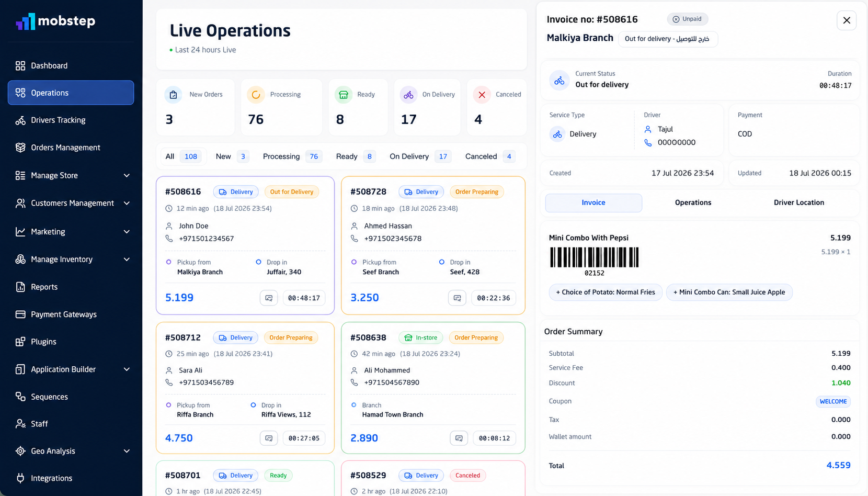Click the On Delivery bike icon
Viewport: 868px width, 496px height.
(x=408, y=95)
